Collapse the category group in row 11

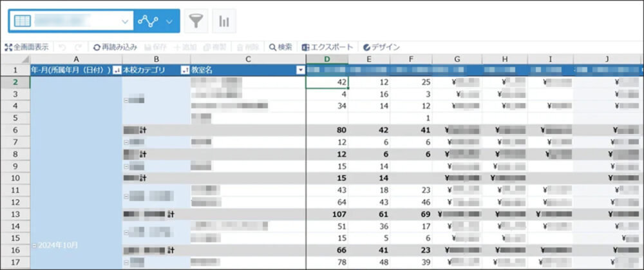(126, 197)
